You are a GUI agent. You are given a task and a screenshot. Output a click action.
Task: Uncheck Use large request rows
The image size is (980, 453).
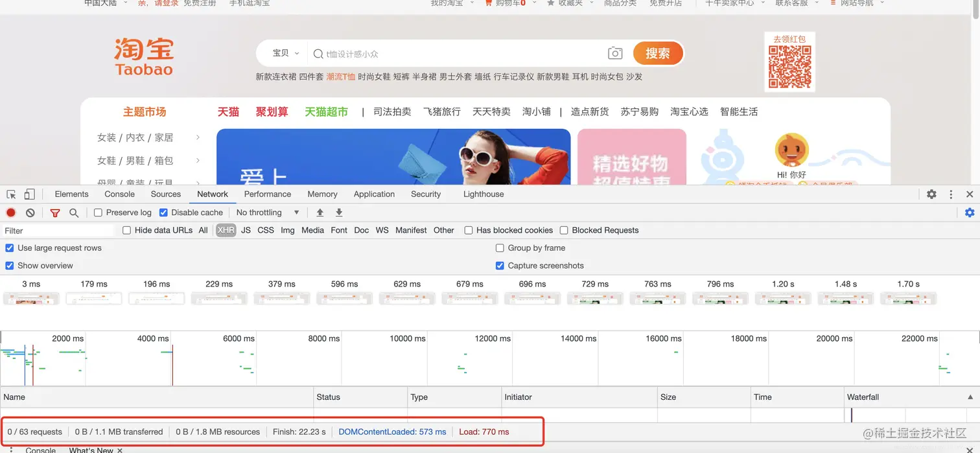tap(10, 248)
